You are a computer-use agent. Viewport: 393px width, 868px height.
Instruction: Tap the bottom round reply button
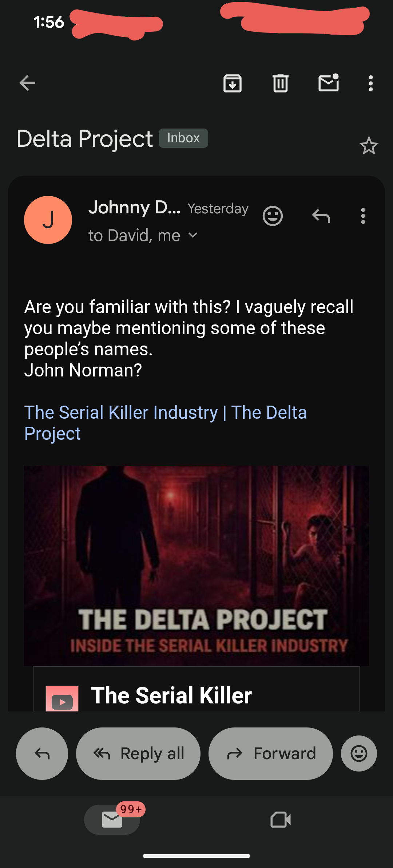click(x=42, y=754)
